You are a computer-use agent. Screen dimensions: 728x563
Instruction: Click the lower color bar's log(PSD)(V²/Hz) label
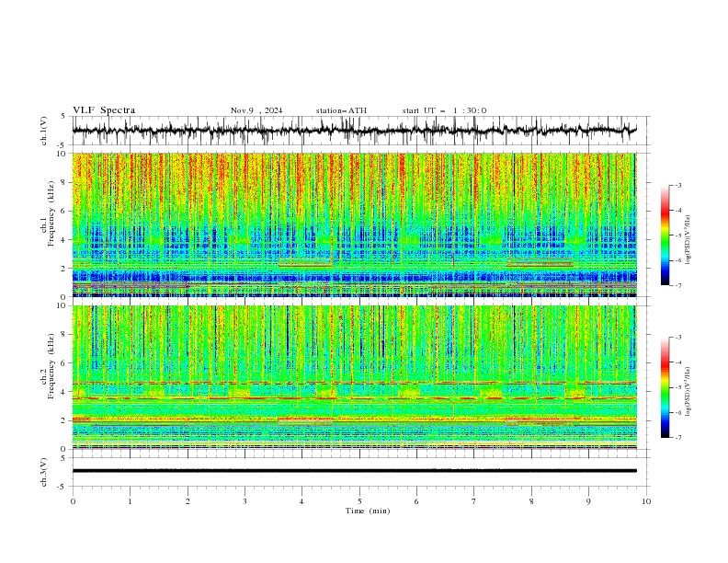(x=688, y=392)
